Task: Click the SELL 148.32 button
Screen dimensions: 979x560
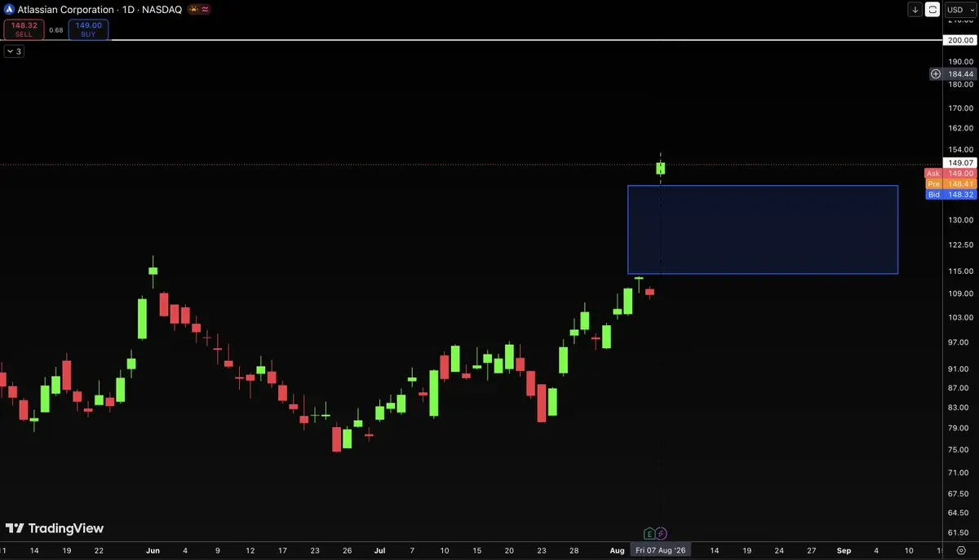Action: [23, 30]
